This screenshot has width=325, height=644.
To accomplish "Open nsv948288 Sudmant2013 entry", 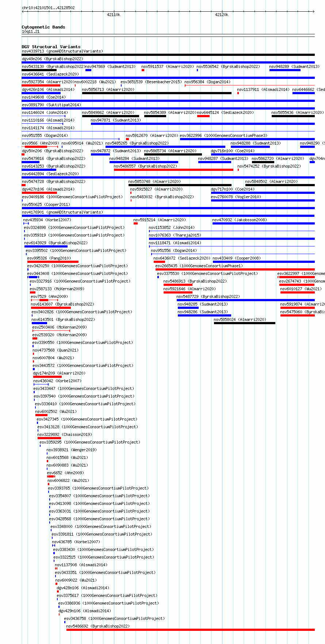I will pyautogui.click(x=256, y=143).
